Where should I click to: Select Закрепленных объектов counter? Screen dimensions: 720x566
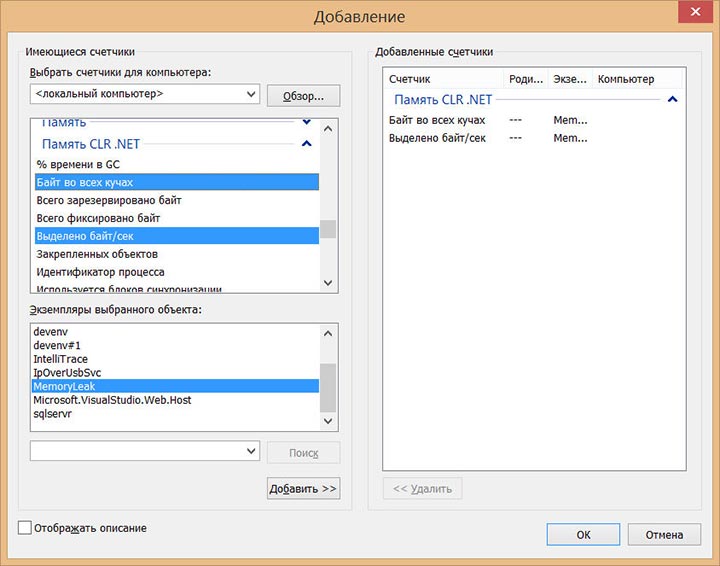click(177, 254)
